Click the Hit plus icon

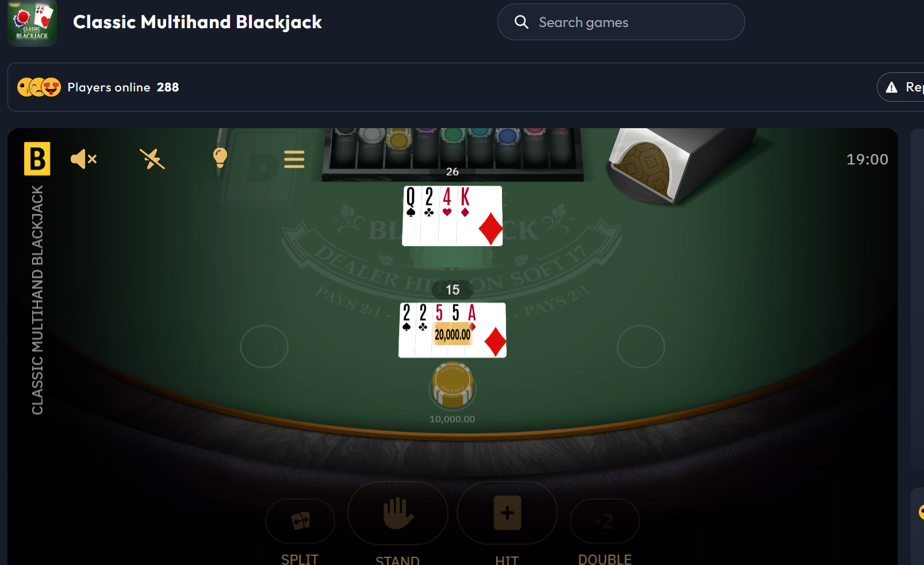[507, 513]
